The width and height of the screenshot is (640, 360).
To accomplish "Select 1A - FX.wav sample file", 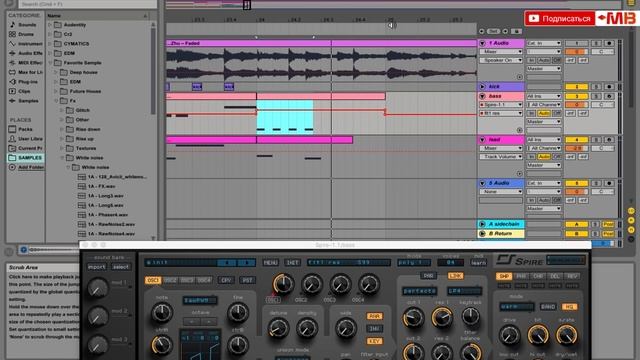I will click(102, 186).
